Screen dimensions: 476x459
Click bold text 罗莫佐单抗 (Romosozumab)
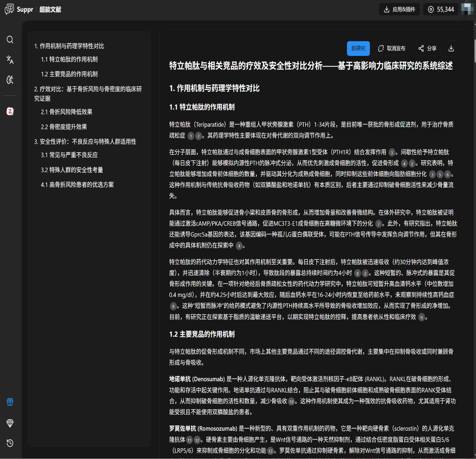[x=203, y=428]
